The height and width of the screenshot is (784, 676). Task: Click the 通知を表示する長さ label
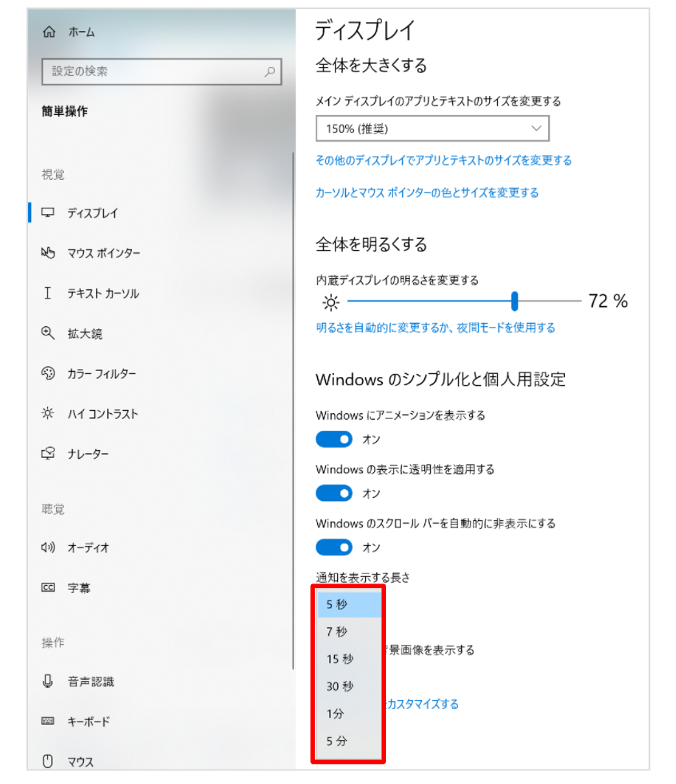(x=363, y=578)
